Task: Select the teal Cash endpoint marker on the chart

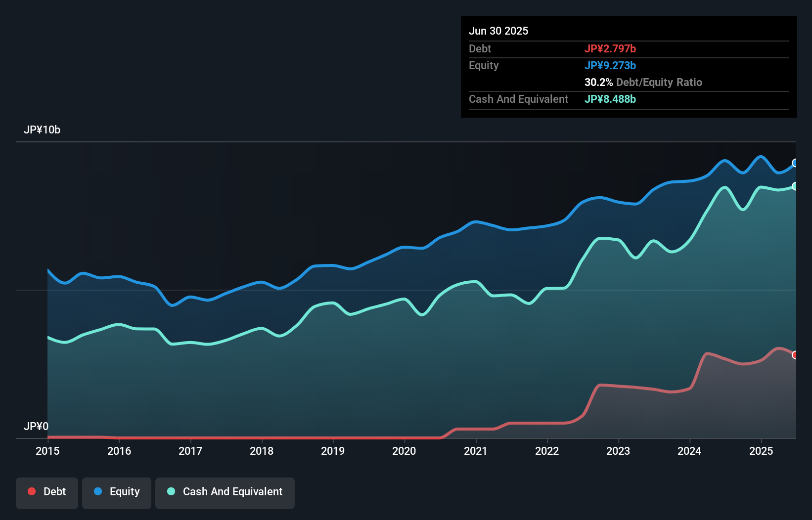Action: pyautogui.click(x=795, y=186)
